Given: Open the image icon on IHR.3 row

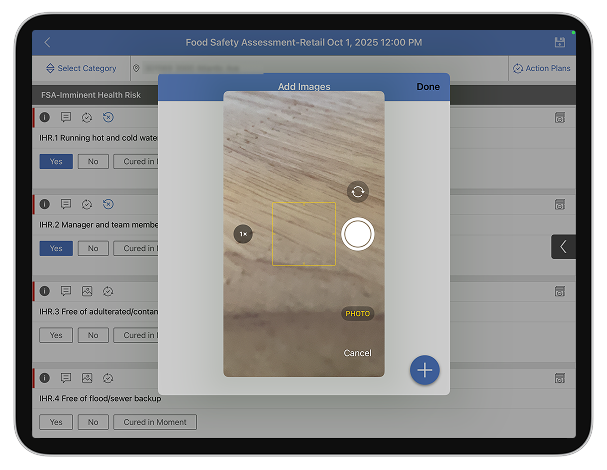Looking at the screenshot, I should pos(87,292).
